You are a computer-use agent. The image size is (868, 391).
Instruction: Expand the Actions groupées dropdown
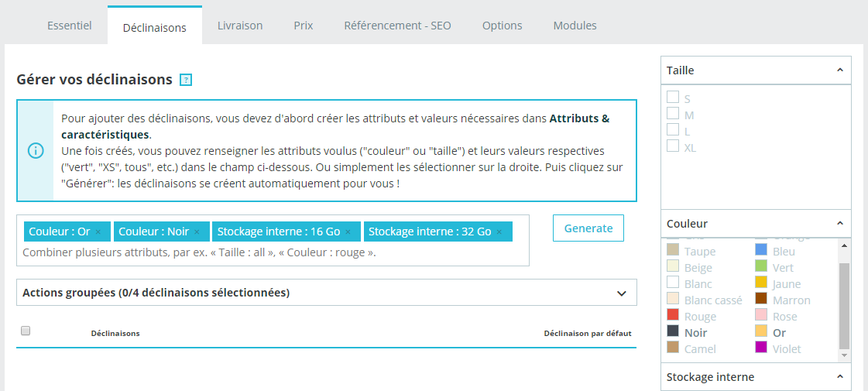coord(327,293)
